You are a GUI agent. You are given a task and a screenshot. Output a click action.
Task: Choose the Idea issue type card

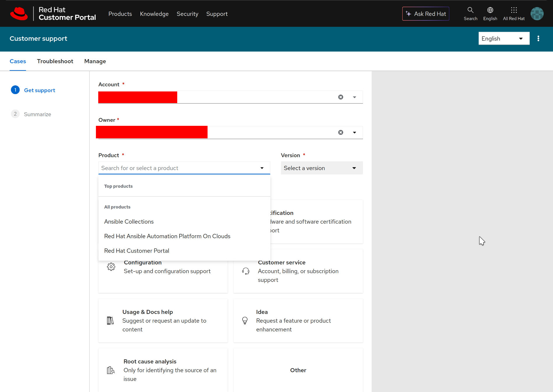tap(298, 321)
